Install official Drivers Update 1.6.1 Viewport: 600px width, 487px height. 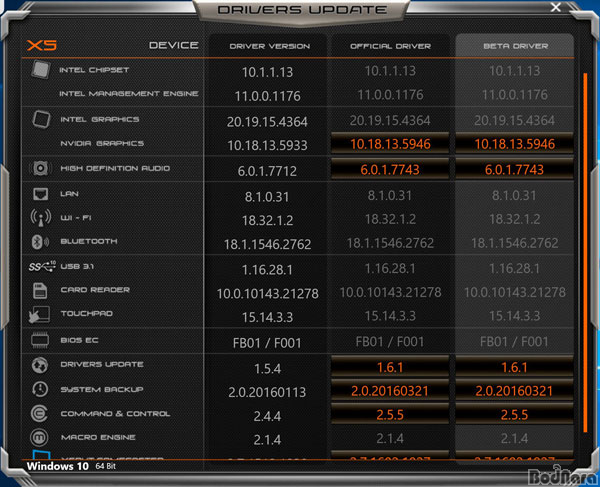coord(390,367)
